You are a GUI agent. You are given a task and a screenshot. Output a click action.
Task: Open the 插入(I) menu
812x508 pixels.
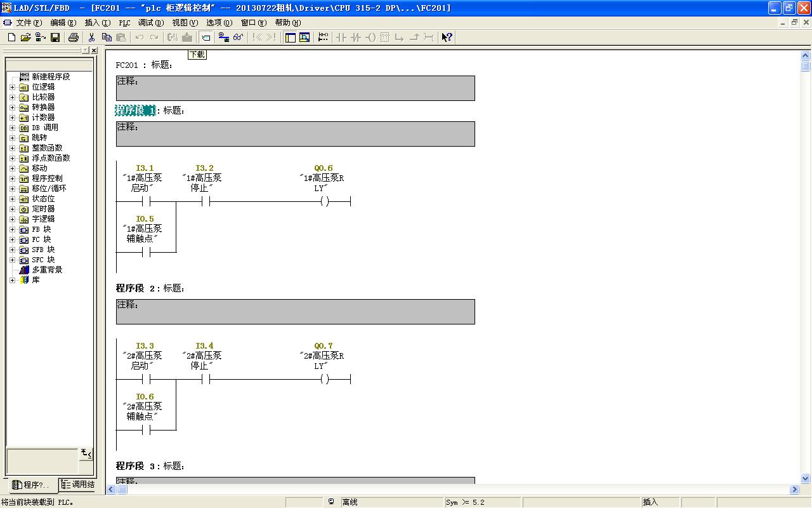(98, 23)
